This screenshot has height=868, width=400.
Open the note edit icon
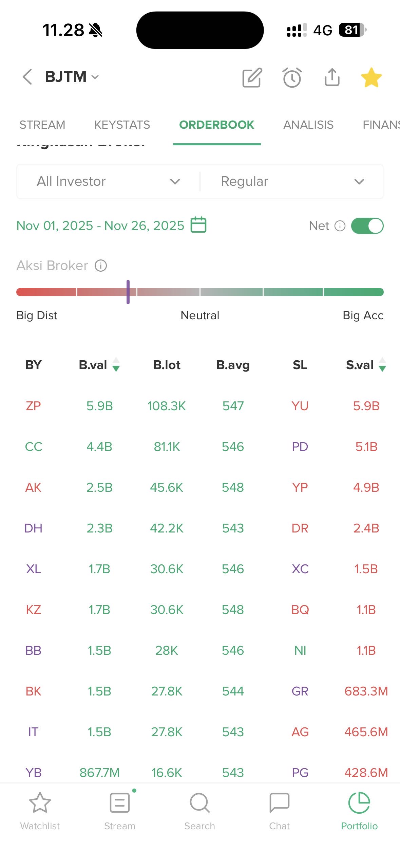(252, 77)
